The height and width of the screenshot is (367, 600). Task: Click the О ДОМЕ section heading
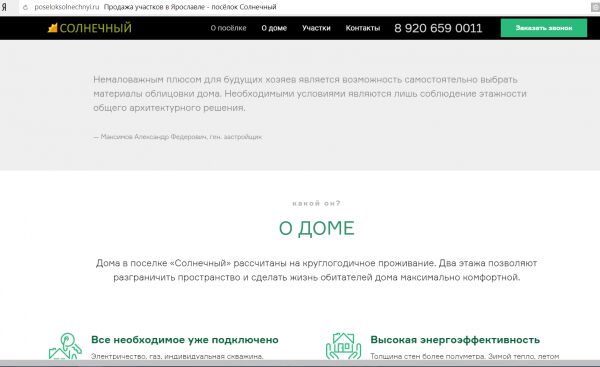click(316, 228)
